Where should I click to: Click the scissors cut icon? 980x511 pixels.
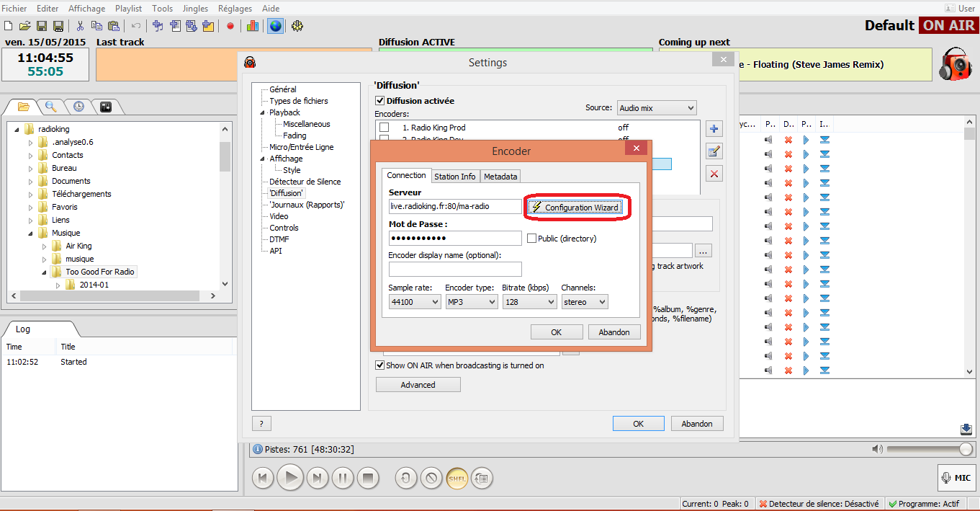click(80, 26)
